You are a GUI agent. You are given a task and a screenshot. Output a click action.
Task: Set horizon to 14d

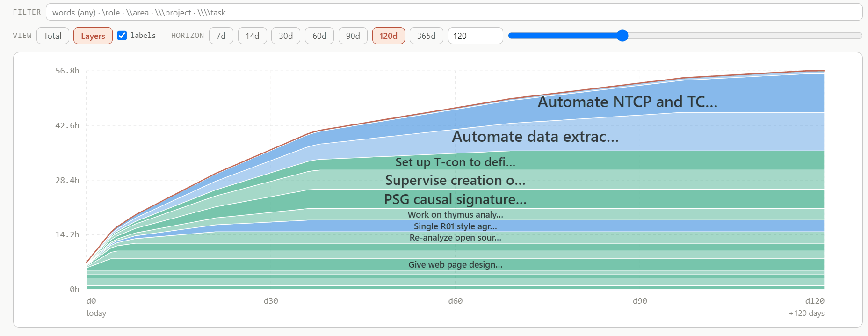253,36
